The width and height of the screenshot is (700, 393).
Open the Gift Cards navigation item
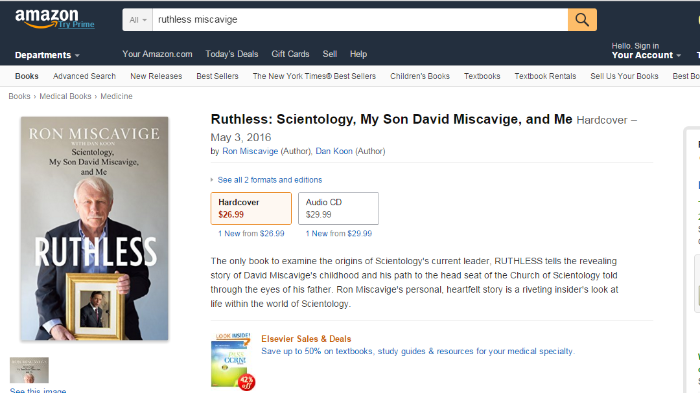(x=290, y=54)
